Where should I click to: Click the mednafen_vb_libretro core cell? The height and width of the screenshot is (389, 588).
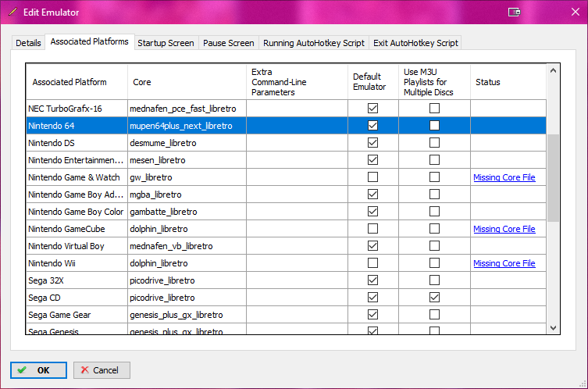187,247
